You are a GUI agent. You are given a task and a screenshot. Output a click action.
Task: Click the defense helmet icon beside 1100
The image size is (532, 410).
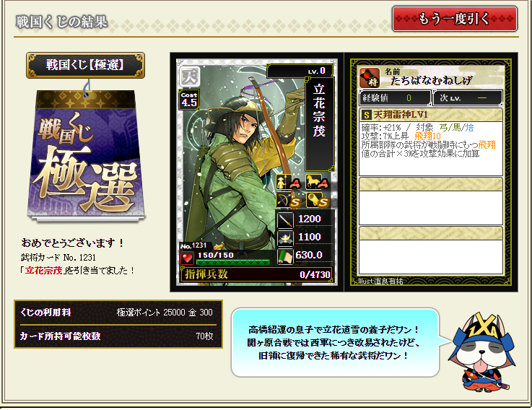(285, 237)
